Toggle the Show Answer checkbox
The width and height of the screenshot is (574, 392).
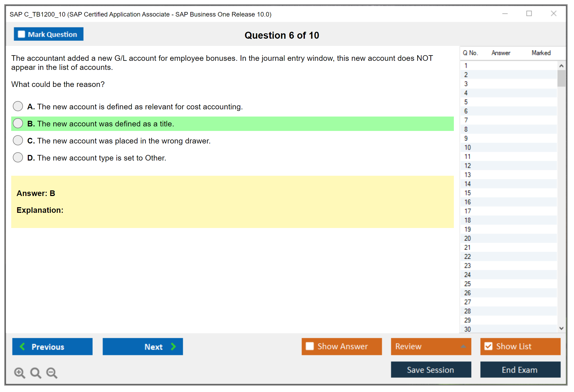[x=310, y=346]
